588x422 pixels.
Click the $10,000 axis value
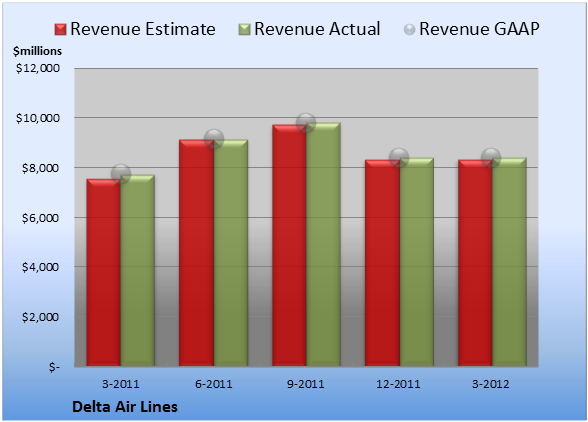(38, 118)
